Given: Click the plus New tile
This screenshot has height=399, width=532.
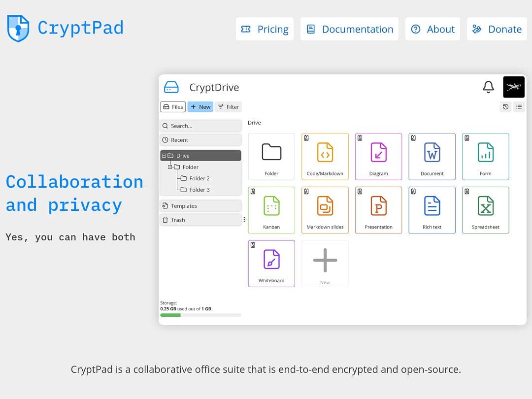Looking at the screenshot, I should (325, 264).
